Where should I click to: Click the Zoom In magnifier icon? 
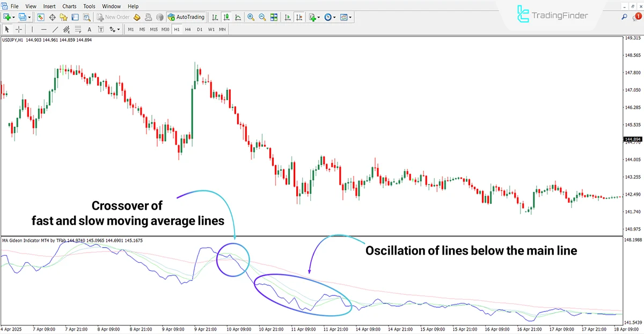pyautogui.click(x=250, y=17)
